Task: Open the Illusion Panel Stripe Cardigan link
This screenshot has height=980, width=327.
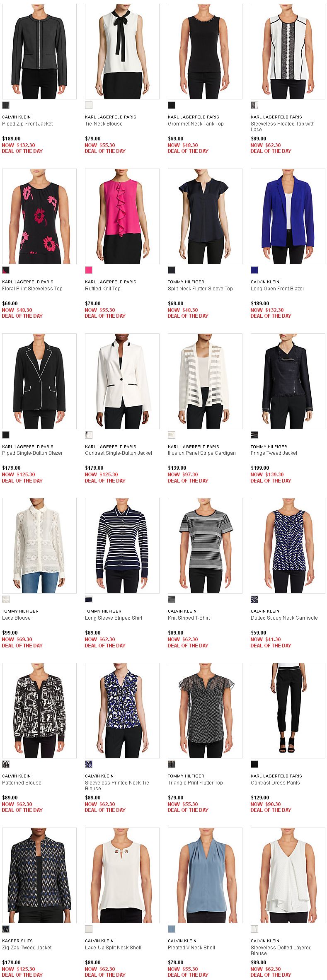Action: tap(202, 453)
